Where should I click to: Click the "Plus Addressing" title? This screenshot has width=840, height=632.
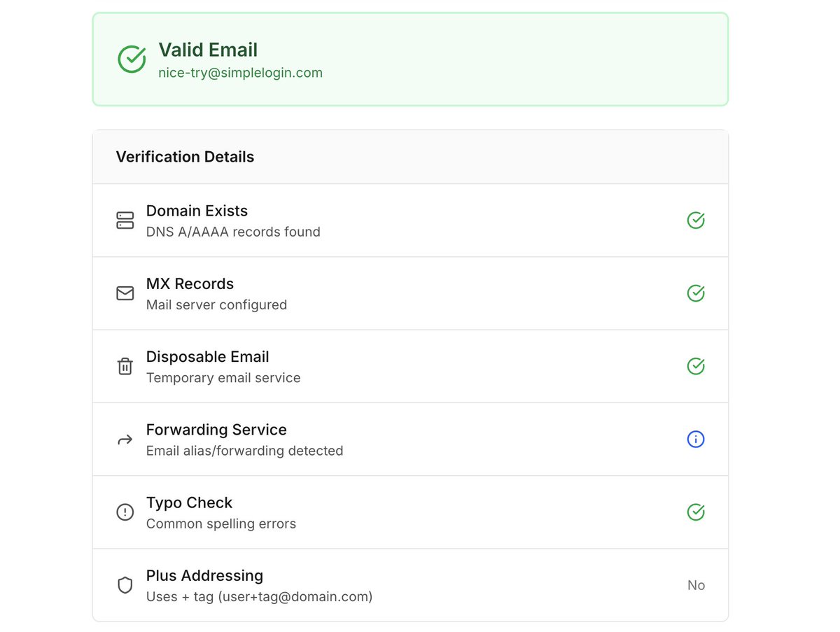(x=204, y=575)
